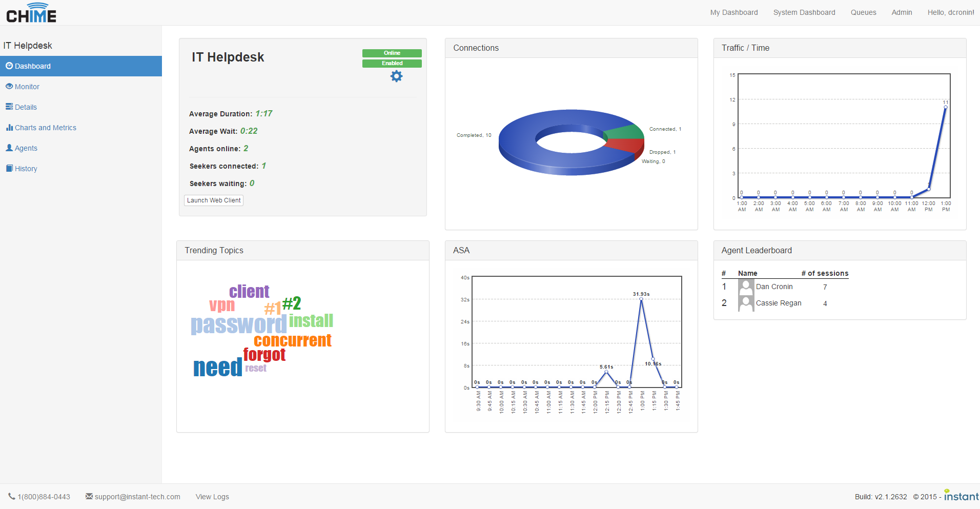Open the Monitor page link
Viewport: 980px width, 509px height.
coord(27,87)
